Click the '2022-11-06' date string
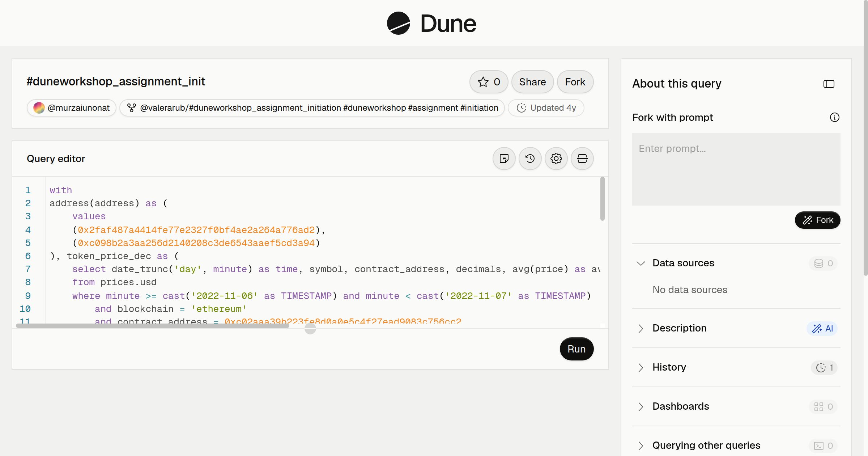Image resolution: width=868 pixels, height=456 pixels. [225, 296]
